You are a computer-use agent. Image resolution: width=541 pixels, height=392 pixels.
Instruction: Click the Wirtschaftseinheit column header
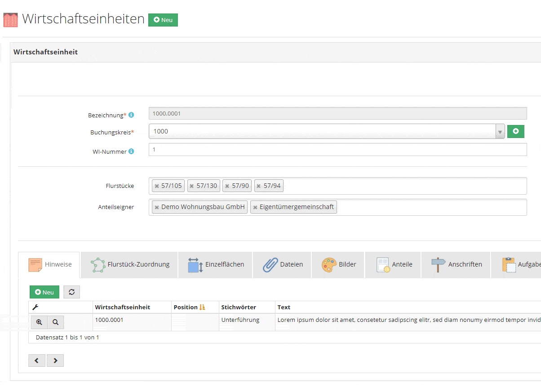pyautogui.click(x=132, y=307)
